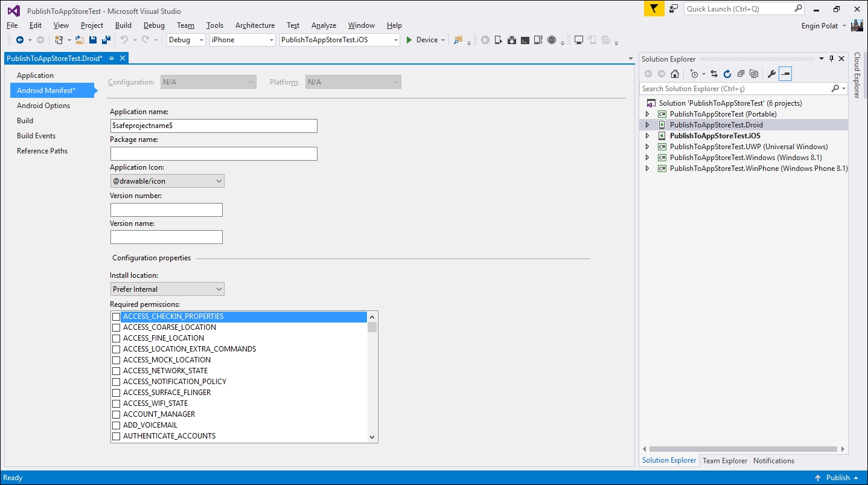Viewport: 868px width, 485px height.
Task: Click the Save All toolbar icon
Action: 105,39
